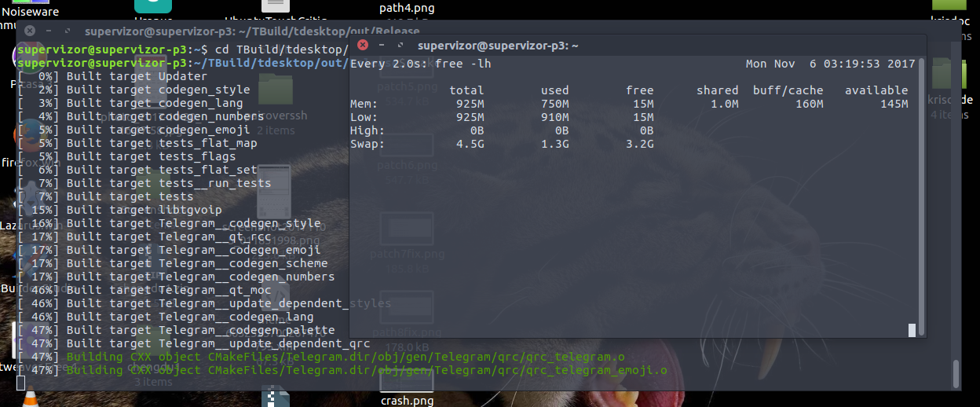Click the 'Telegram__update_dependent_styles' build line
Image resolution: width=980 pixels, height=407 pixels.
click(204, 303)
